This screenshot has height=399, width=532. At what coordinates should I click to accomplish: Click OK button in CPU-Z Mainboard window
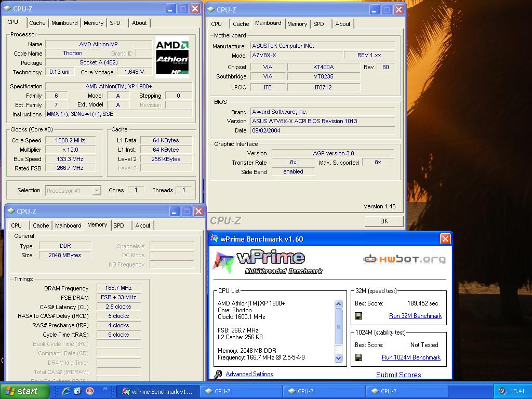(384, 221)
